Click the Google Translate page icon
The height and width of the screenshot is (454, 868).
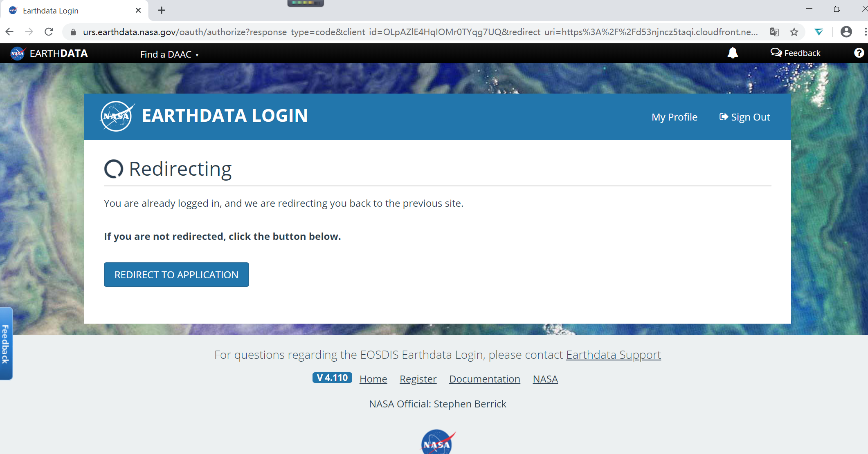774,32
